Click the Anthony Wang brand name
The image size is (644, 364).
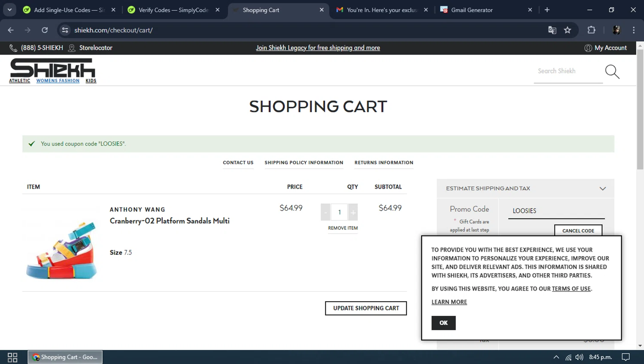pyautogui.click(x=137, y=210)
